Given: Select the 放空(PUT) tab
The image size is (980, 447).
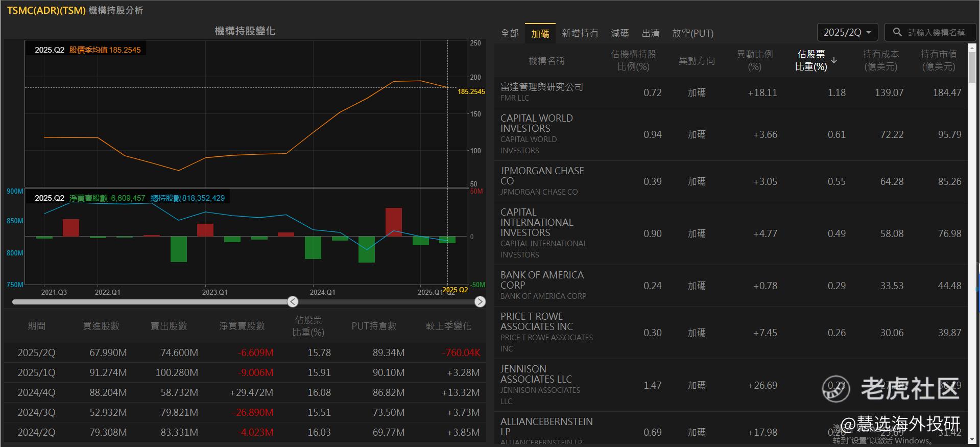Looking at the screenshot, I should tap(692, 33).
